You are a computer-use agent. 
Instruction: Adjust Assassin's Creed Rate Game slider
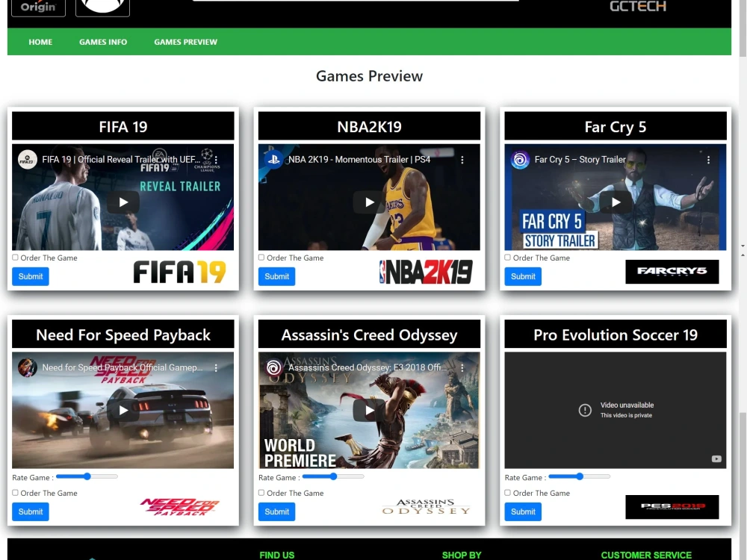click(x=333, y=476)
